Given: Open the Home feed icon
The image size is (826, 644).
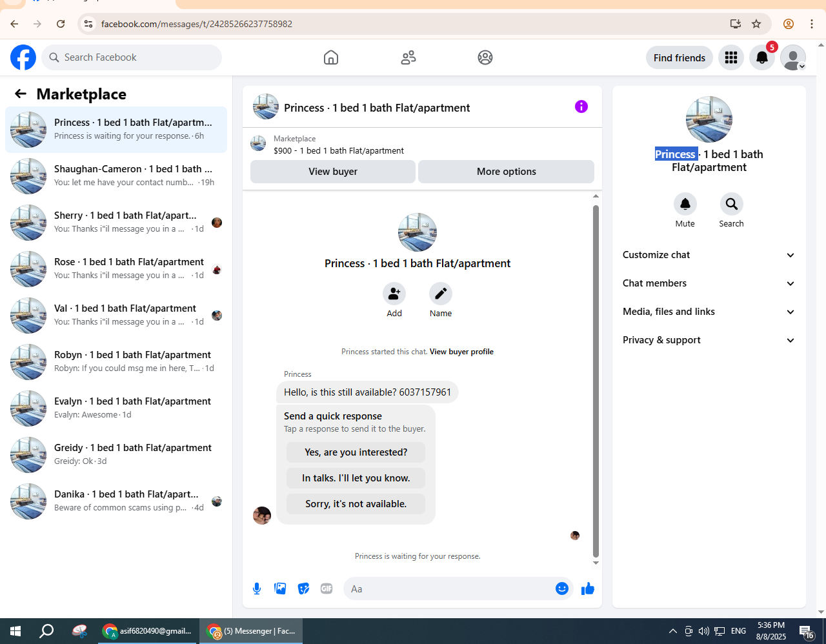Looking at the screenshot, I should click(331, 57).
